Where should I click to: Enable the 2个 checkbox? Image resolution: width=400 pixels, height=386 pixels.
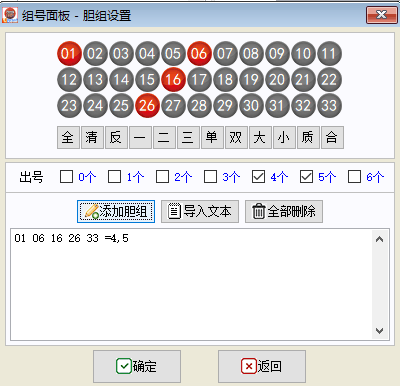[162, 177]
